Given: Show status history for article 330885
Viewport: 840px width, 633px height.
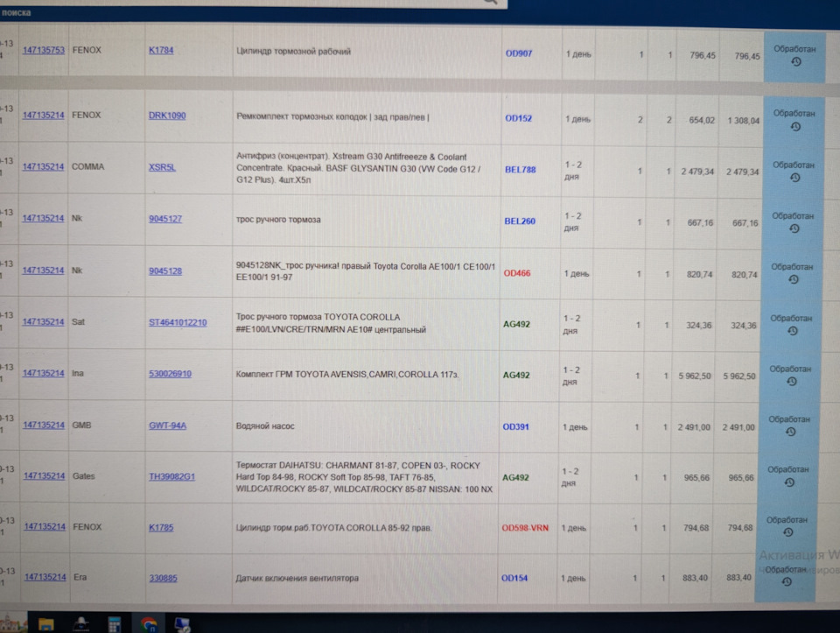Looking at the screenshot, I should click(787, 581).
